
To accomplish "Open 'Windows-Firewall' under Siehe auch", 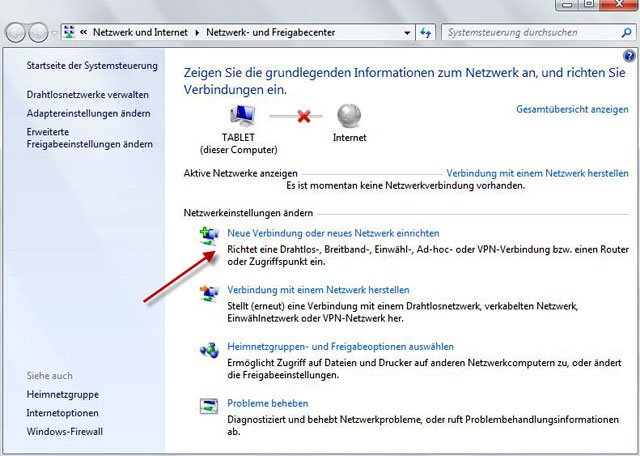I will click(64, 432).
